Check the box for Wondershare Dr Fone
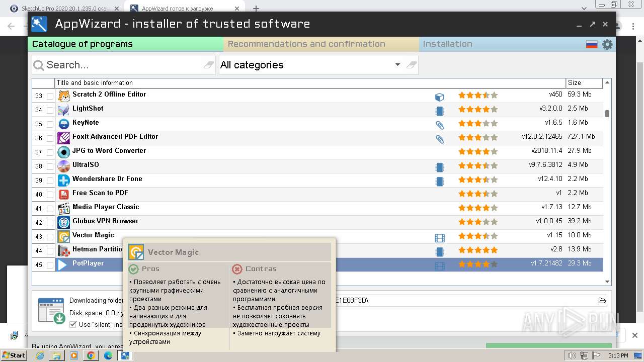 tap(50, 180)
